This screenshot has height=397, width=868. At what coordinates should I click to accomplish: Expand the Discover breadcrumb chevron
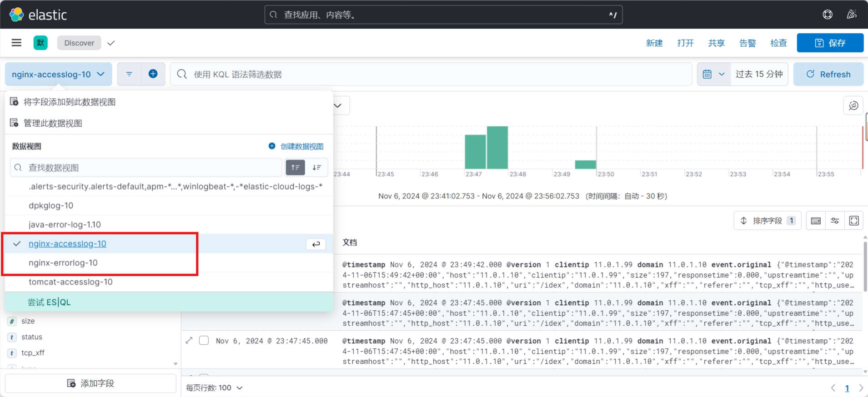(x=111, y=43)
